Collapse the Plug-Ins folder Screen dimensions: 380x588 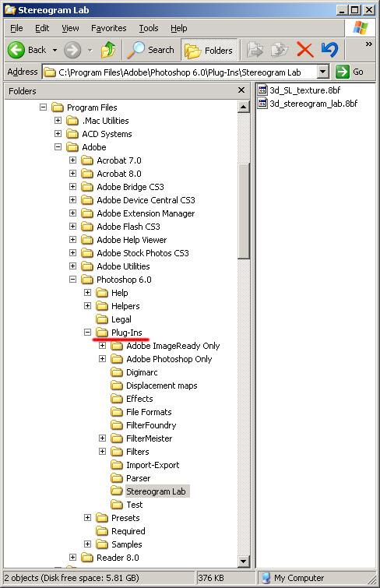[87, 333]
